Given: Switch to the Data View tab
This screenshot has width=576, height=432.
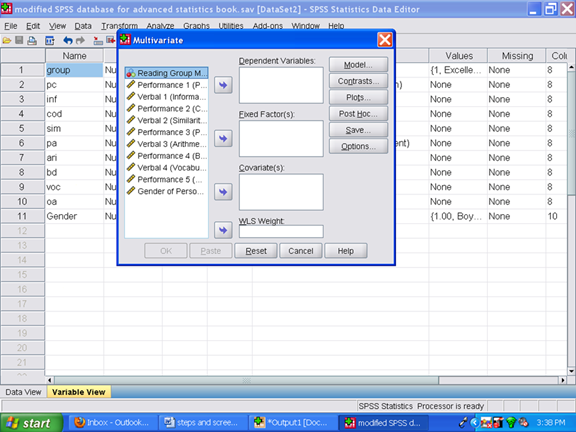Looking at the screenshot, I should point(23,392).
